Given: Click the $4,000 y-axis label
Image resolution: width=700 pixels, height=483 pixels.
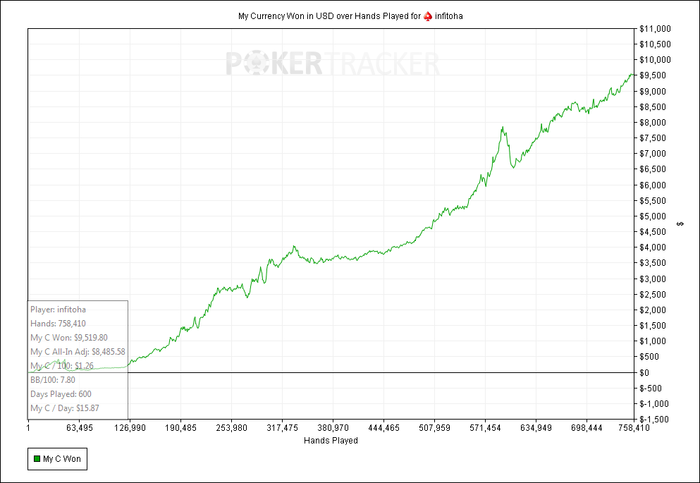Looking at the screenshot, I should [x=653, y=247].
